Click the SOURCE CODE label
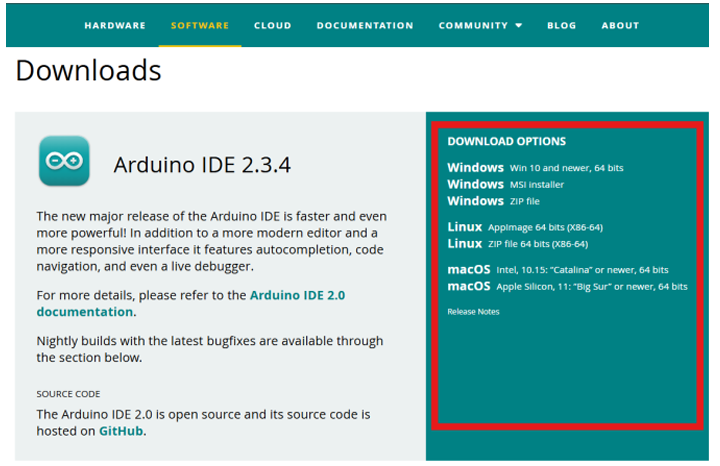Viewport: 720px width, 466px height. 68,394
